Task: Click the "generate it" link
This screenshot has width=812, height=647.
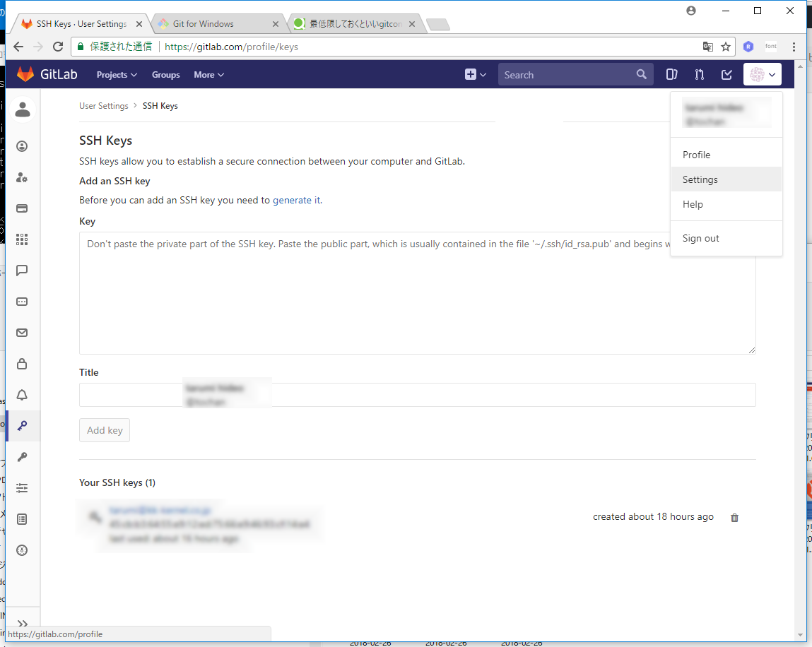Action: (x=297, y=201)
